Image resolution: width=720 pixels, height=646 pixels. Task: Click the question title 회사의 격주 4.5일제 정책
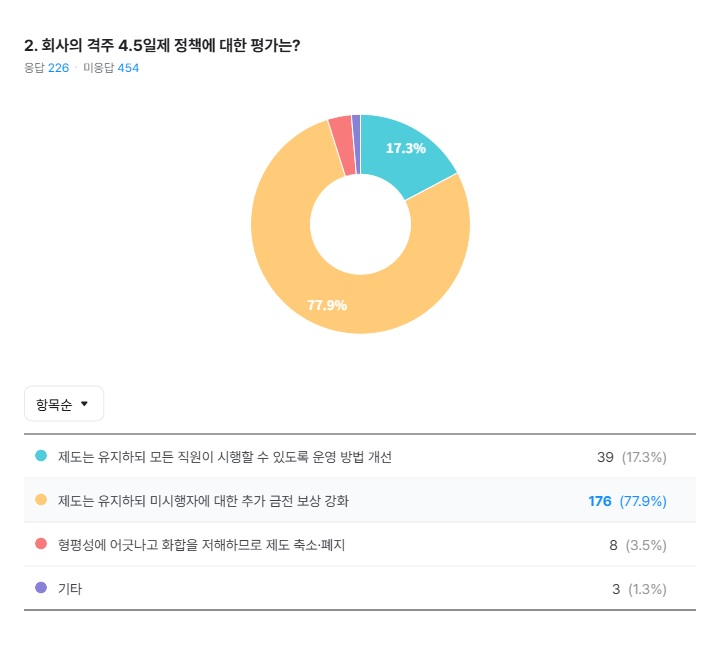point(162,45)
